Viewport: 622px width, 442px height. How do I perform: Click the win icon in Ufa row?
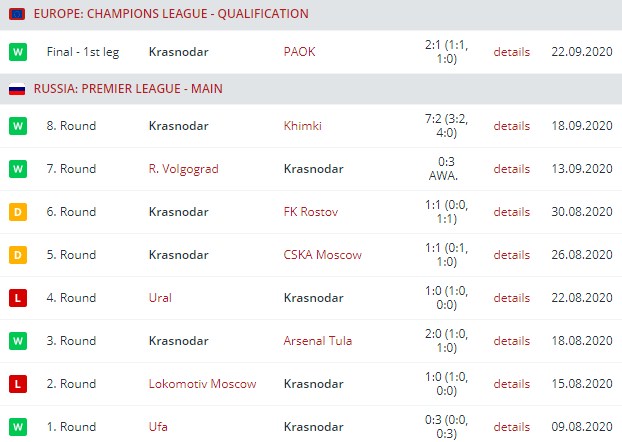pos(17,427)
